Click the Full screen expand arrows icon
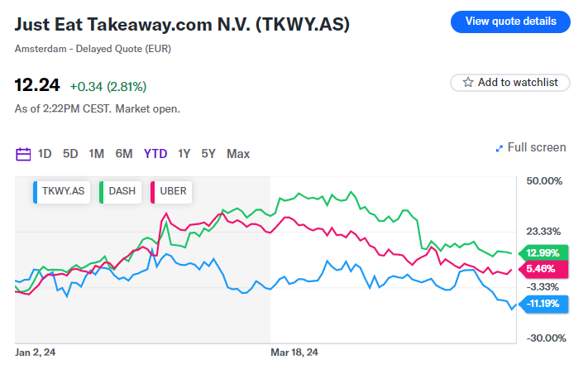Screen dimensions: 588x379 click(499, 148)
